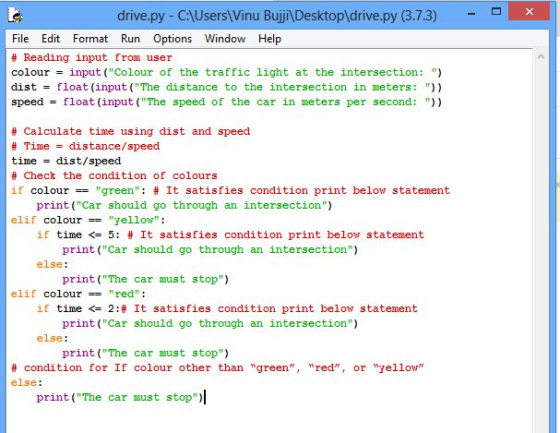Click comment '# Check the condition of colours'
Viewport: 560px width, 433px height.
[x=114, y=176]
